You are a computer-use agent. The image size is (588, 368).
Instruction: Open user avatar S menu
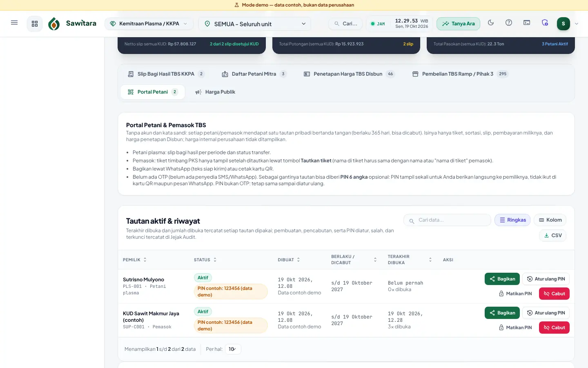point(563,24)
